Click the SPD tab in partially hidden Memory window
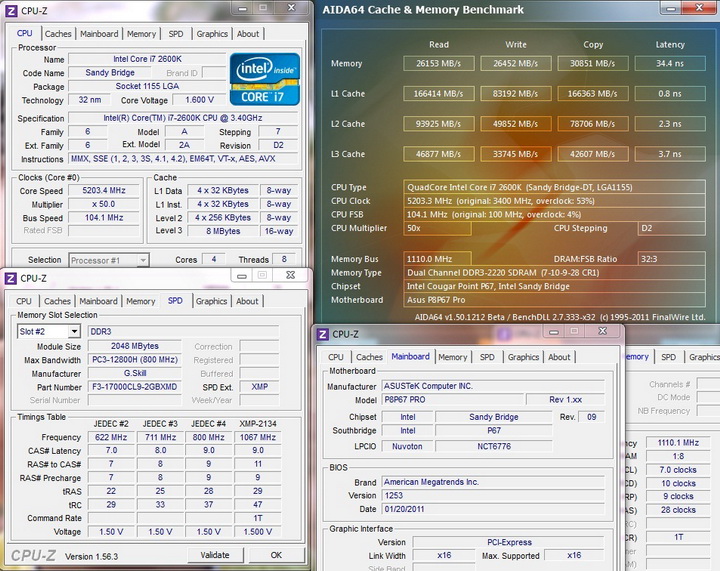The height and width of the screenshot is (571, 720). (668, 357)
